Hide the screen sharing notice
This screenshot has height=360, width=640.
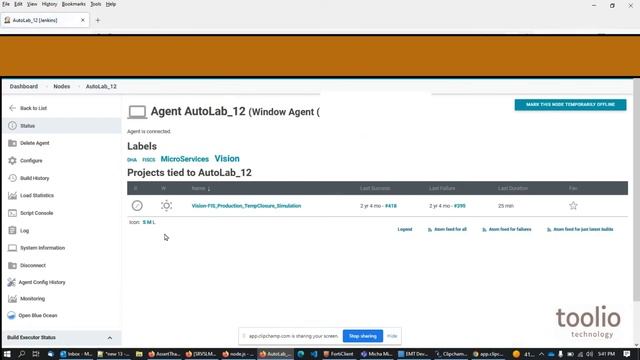click(x=392, y=336)
